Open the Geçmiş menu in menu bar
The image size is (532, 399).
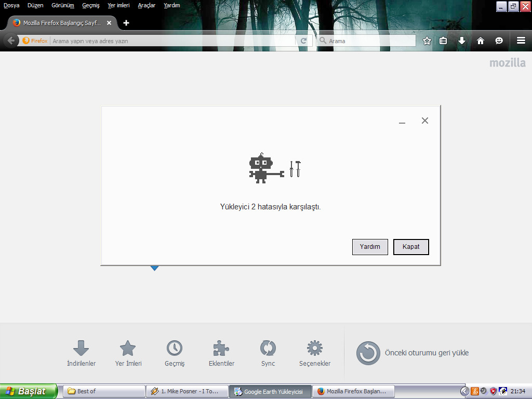coord(91,5)
